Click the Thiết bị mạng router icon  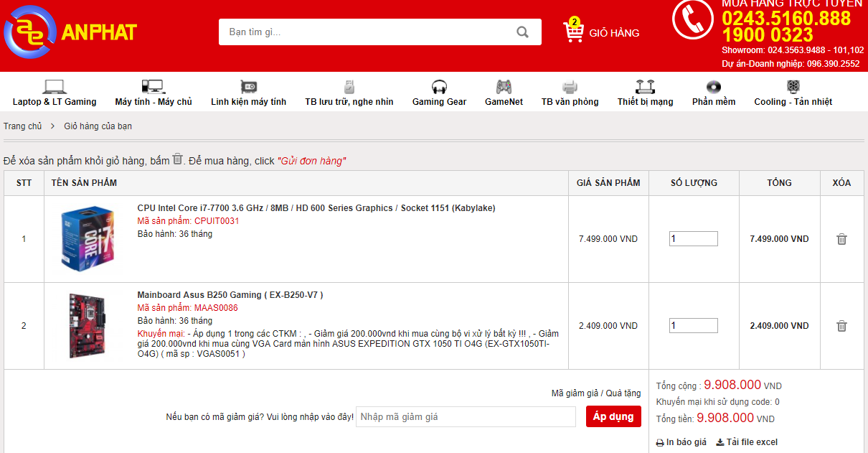tap(646, 87)
